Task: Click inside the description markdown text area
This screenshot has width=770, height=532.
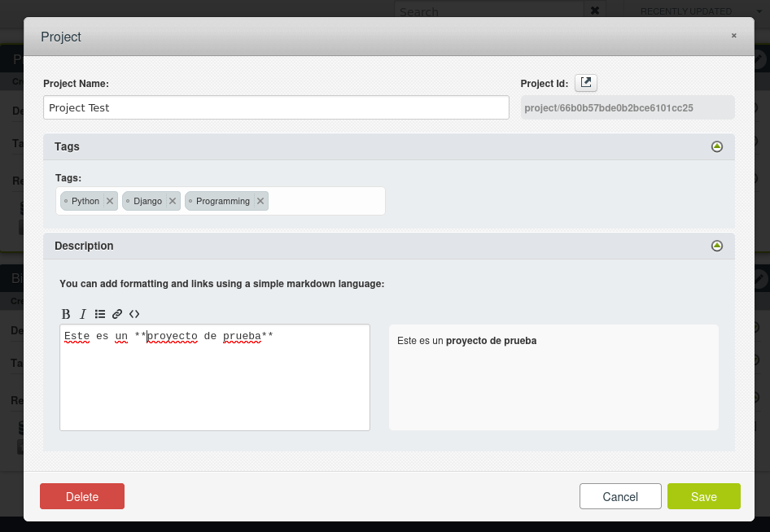Action: [x=215, y=382]
